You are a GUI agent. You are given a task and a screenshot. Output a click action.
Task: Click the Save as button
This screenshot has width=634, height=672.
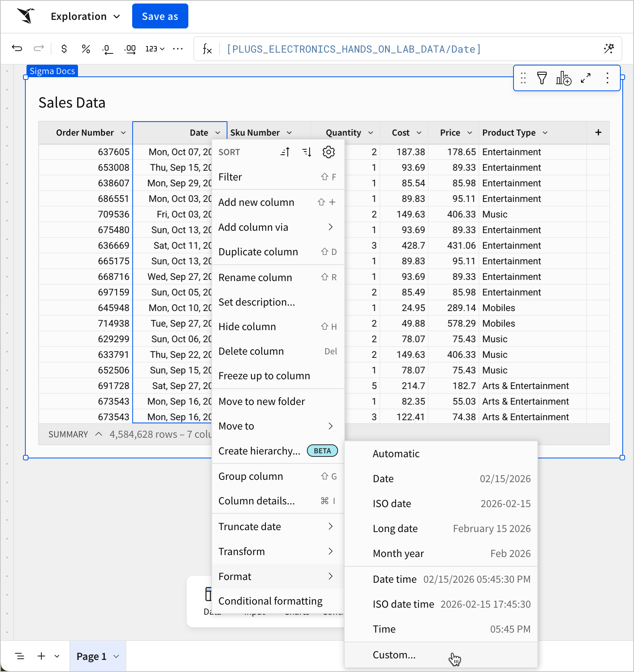pos(160,16)
